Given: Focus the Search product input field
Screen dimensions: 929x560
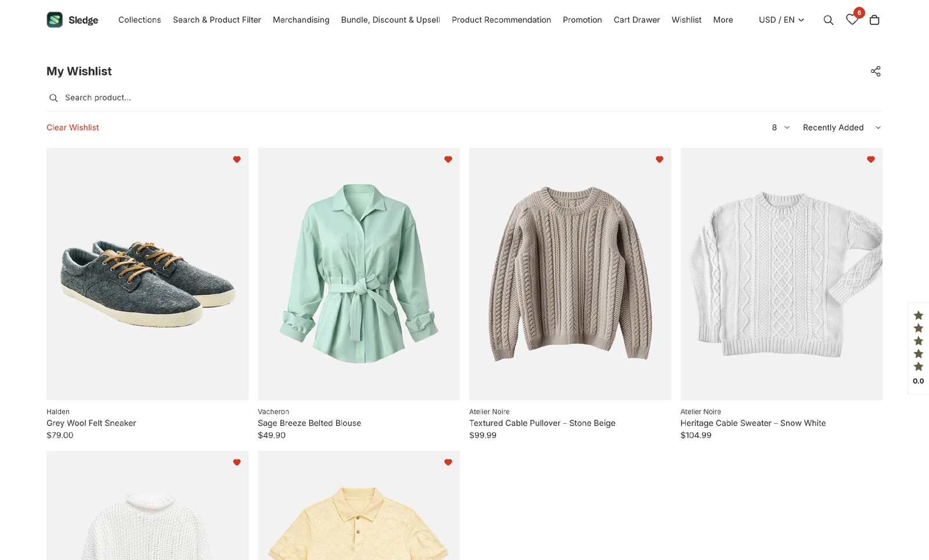Looking at the screenshot, I should point(464,97).
